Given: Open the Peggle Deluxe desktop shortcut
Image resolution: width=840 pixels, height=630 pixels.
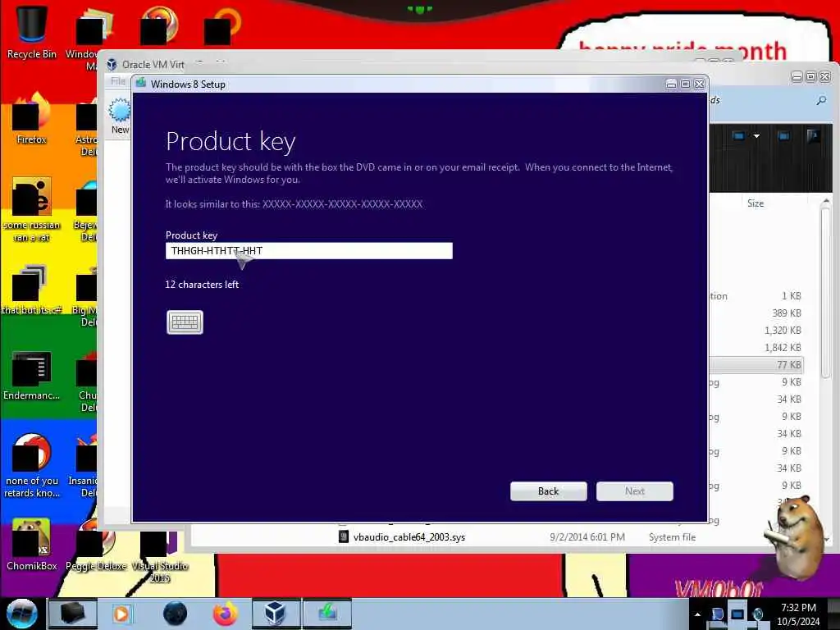Looking at the screenshot, I should coord(95,545).
